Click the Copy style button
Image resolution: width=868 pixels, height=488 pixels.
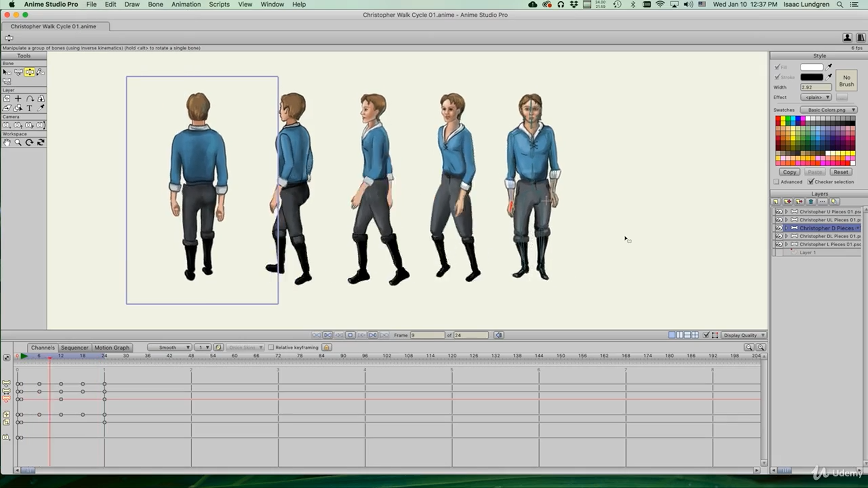pyautogui.click(x=789, y=172)
